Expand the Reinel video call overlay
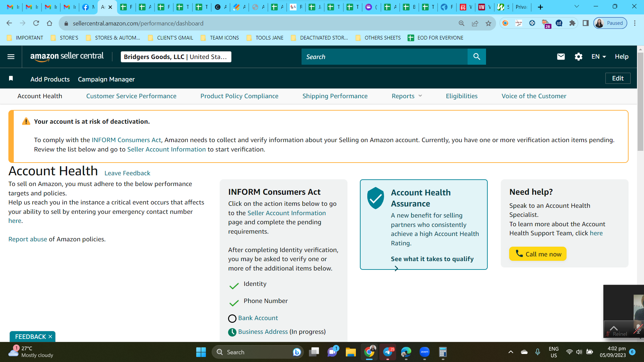 coord(613,328)
